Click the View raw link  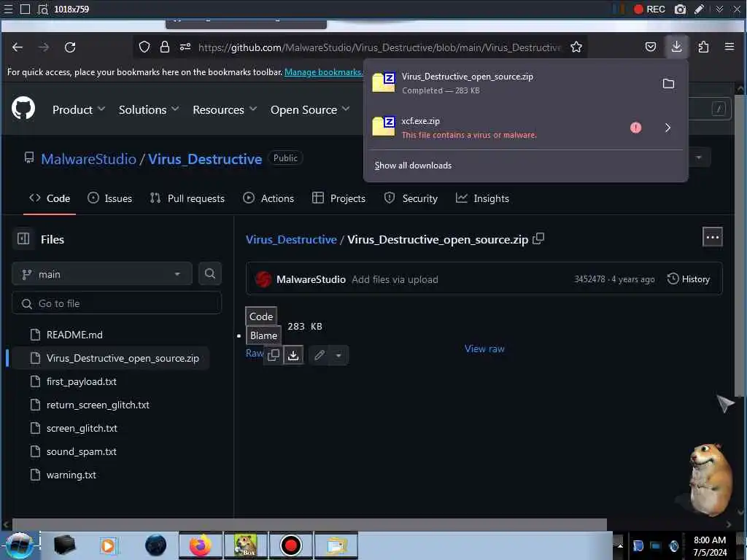point(484,349)
